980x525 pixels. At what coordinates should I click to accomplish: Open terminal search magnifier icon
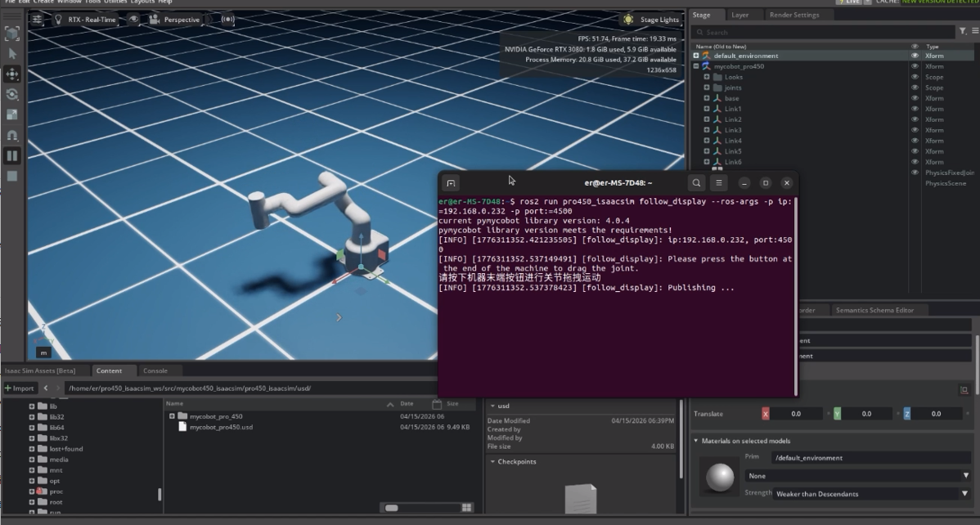coord(696,183)
